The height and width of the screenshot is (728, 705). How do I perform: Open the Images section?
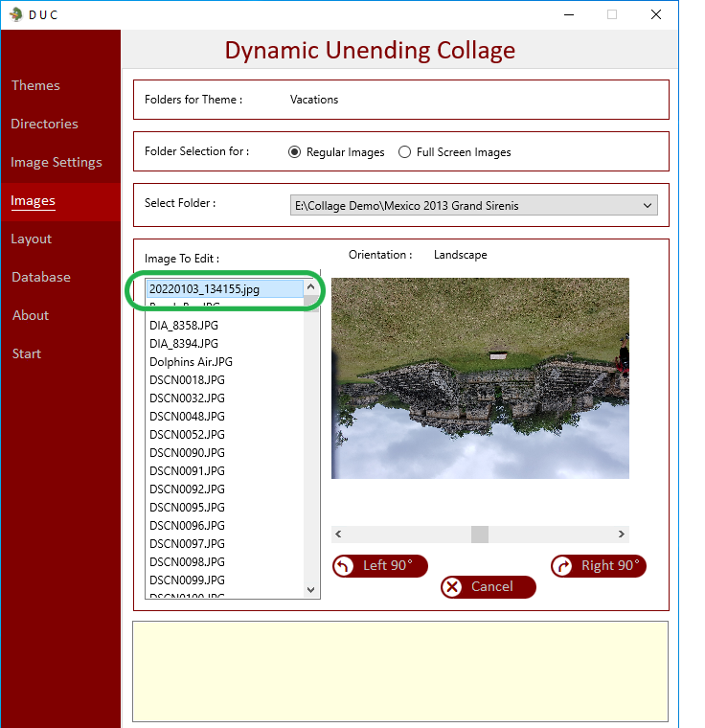tap(33, 200)
